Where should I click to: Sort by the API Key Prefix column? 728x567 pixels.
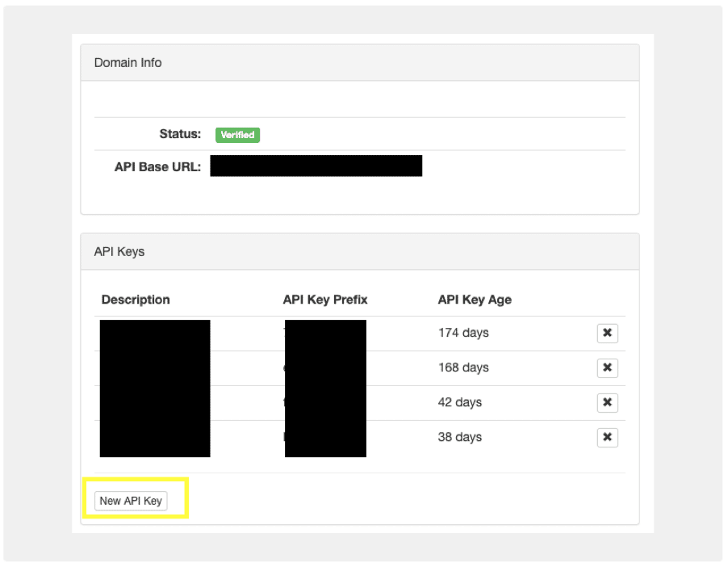[x=323, y=300]
